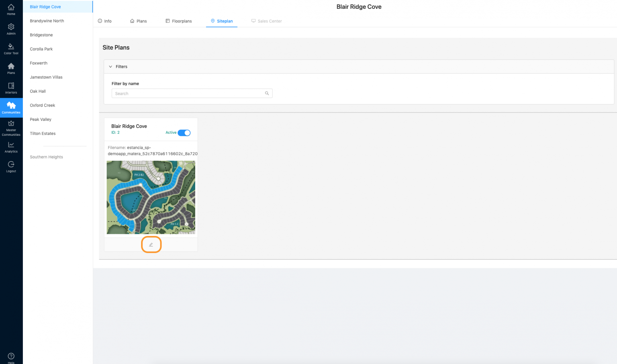This screenshot has width=617, height=364.
Task: Click the pencil edit icon on the site plan card
Action: coord(151,245)
